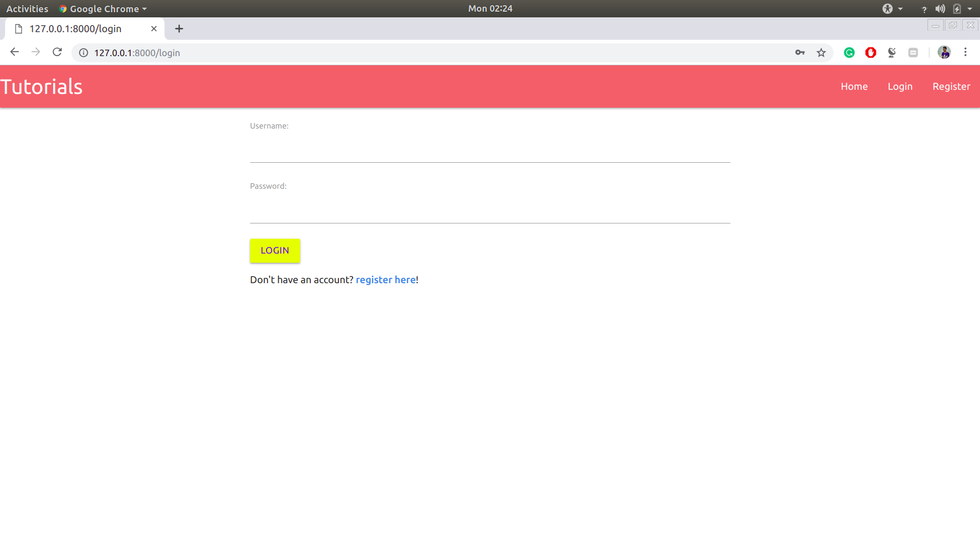Open the Activities overview

click(x=27, y=9)
